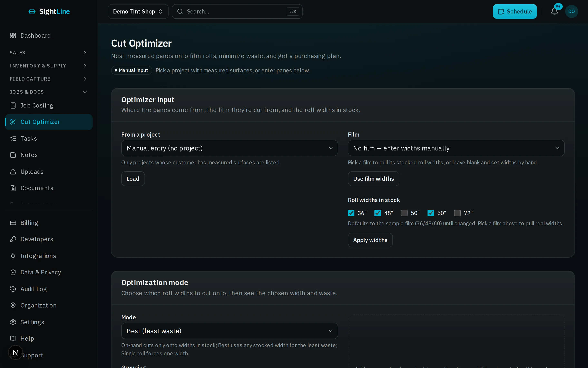This screenshot has width=588, height=368.
Task: Click the Audit Log history icon
Action: click(13, 289)
